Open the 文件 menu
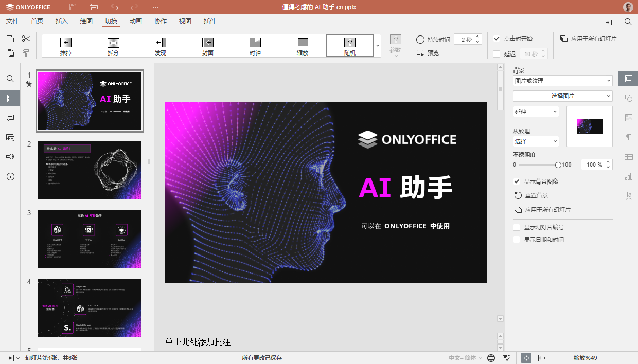Screen dimensions: 638x364 click(x=12, y=21)
